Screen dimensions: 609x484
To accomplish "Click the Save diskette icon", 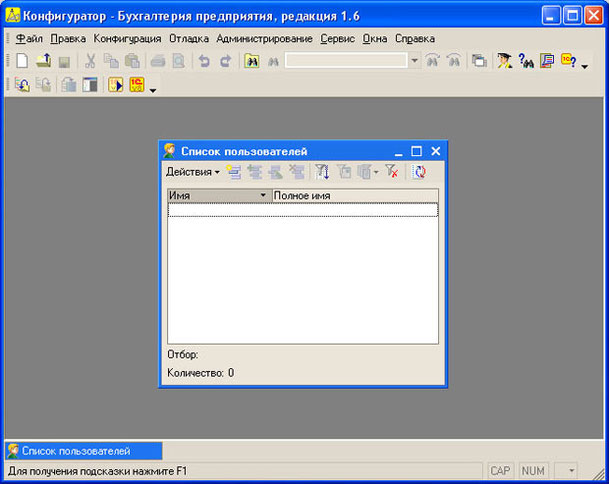I will click(64, 62).
